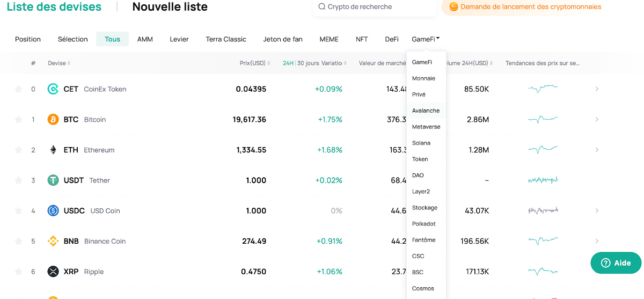Switch variation to 30 jours

click(308, 63)
